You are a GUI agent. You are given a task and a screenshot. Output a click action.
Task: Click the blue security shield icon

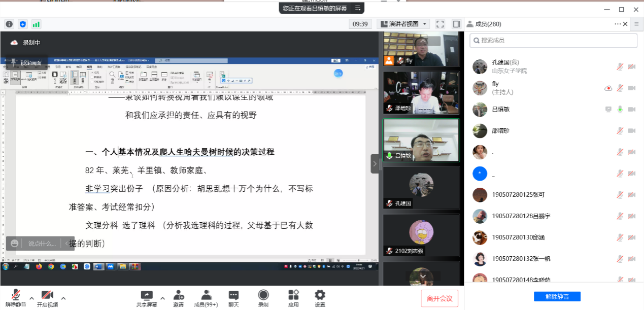(x=23, y=24)
